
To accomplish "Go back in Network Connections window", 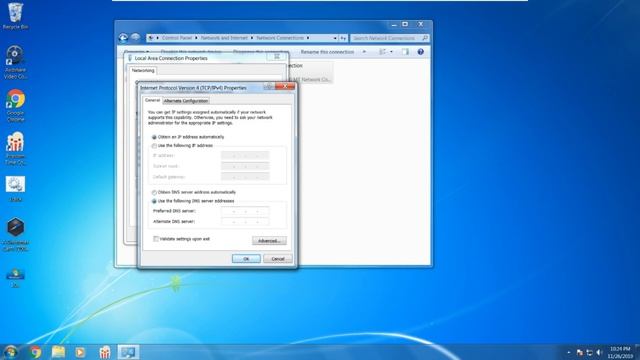I will pyautogui.click(x=123, y=38).
